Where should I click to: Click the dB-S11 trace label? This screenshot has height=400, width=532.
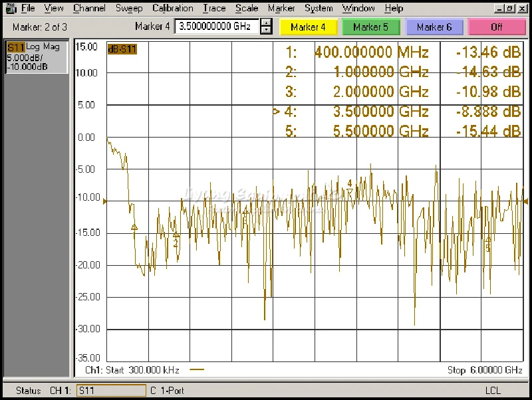(122, 49)
